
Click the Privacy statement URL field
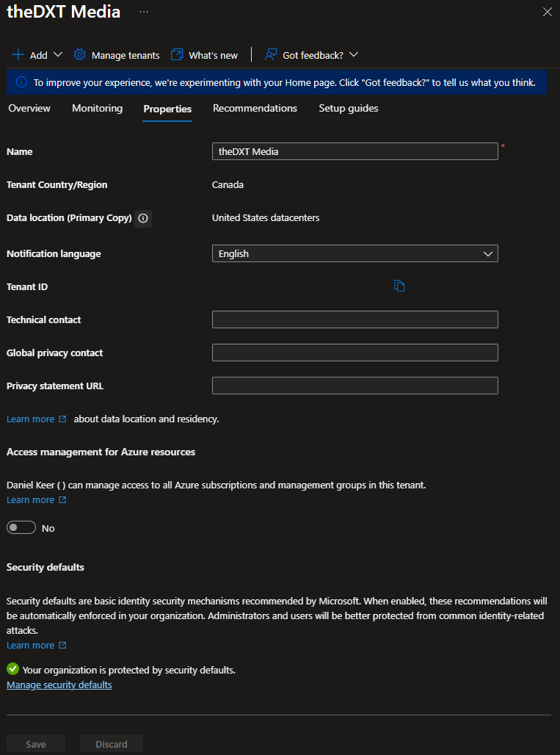(x=355, y=385)
